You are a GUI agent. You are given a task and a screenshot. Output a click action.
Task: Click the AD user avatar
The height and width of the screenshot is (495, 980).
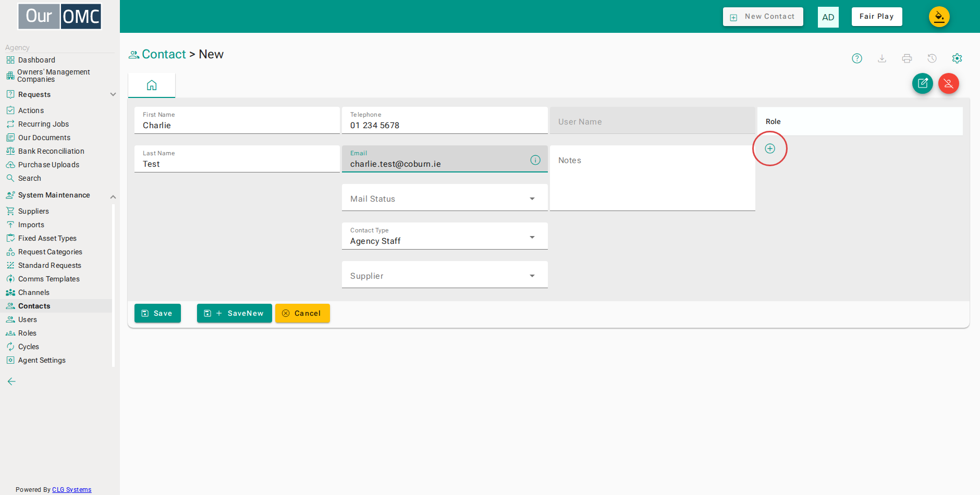828,17
